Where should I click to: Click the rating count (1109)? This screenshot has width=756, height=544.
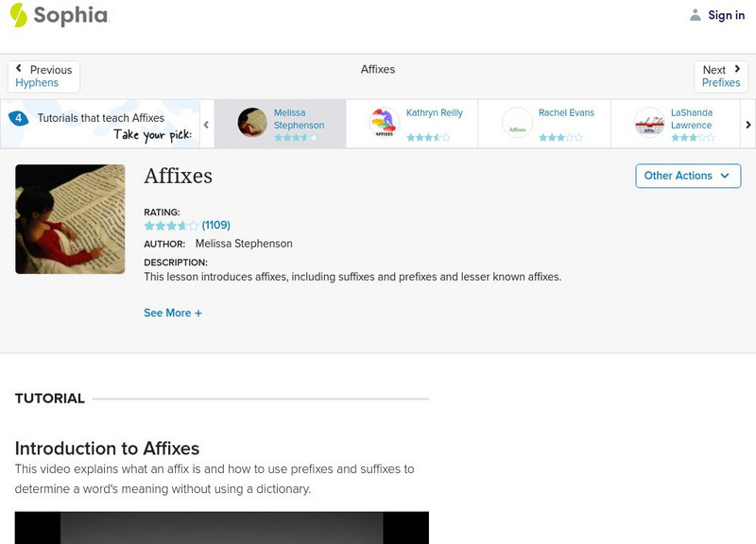click(216, 225)
